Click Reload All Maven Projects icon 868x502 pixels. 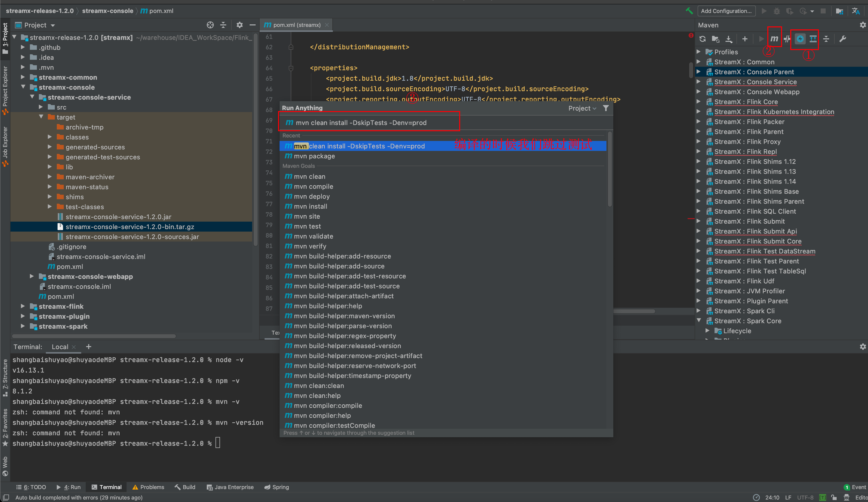click(703, 39)
